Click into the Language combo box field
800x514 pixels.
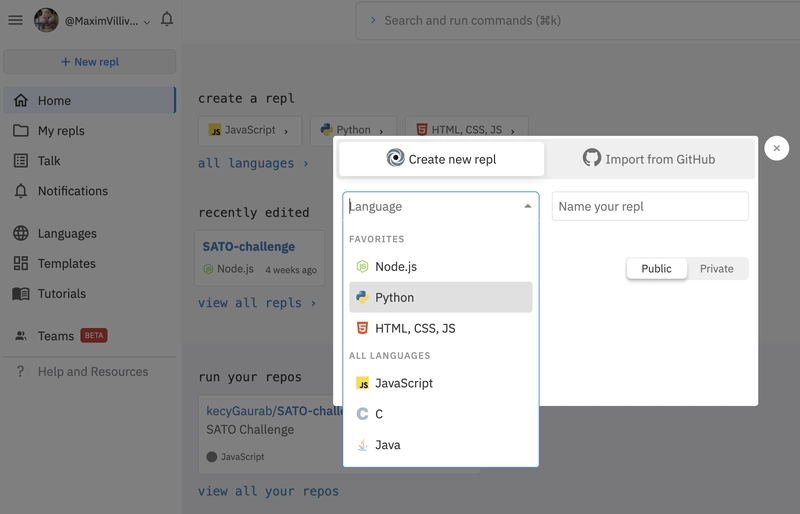(441, 206)
